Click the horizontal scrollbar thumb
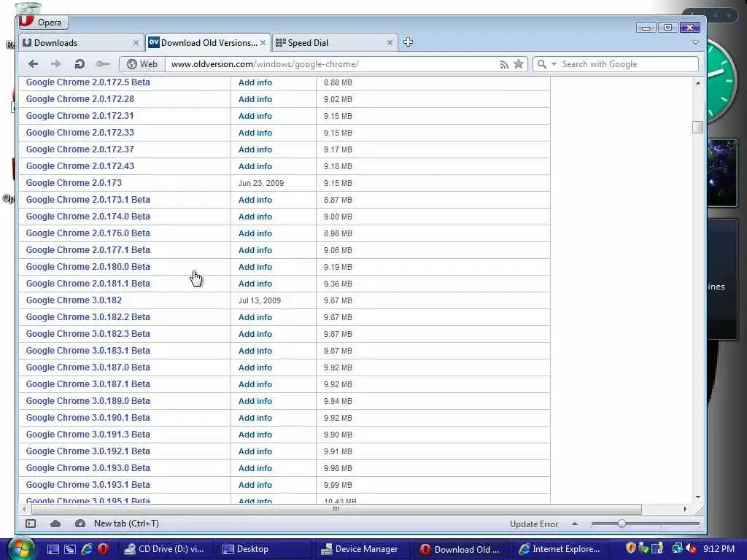Image resolution: width=747 pixels, height=560 pixels. pyautogui.click(x=336, y=509)
